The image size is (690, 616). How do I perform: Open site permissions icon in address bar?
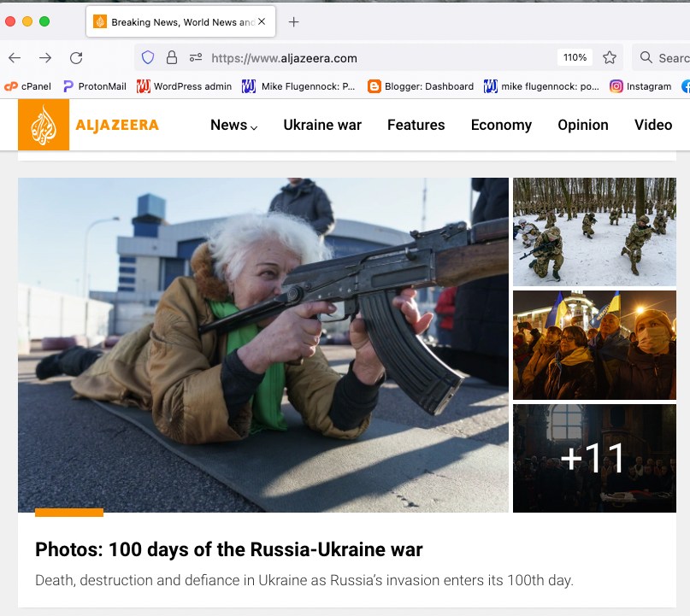pos(196,57)
